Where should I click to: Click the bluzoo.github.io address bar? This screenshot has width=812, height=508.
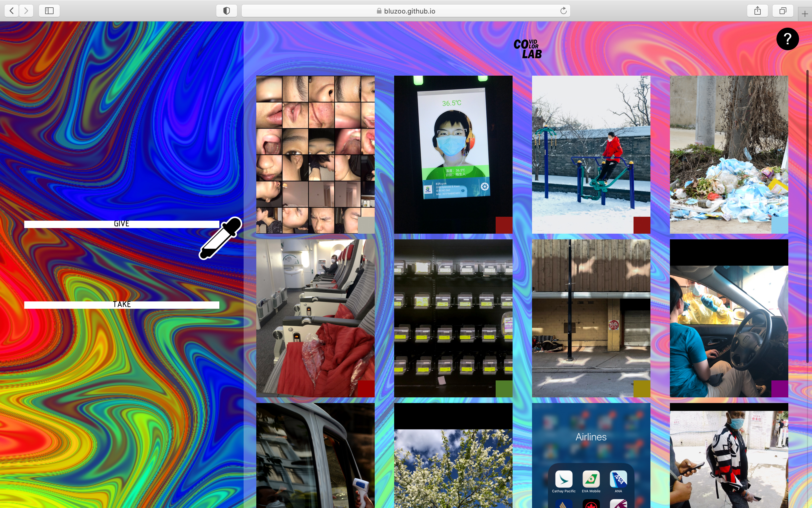406,11
